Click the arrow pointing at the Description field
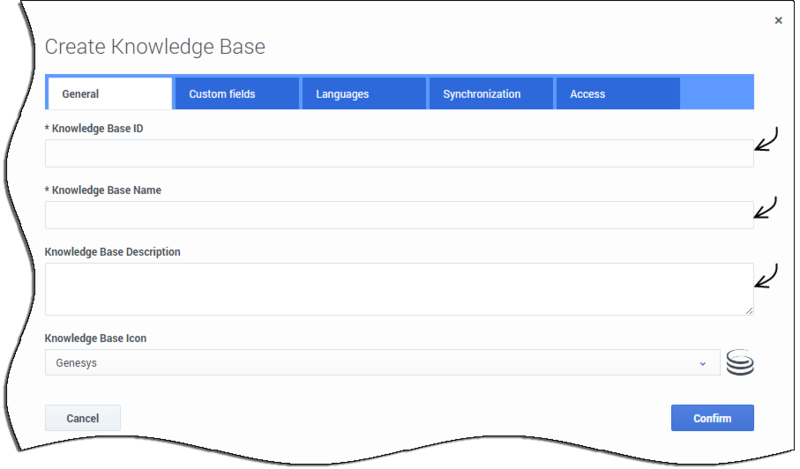The width and height of the screenshot is (800, 469). point(766,276)
